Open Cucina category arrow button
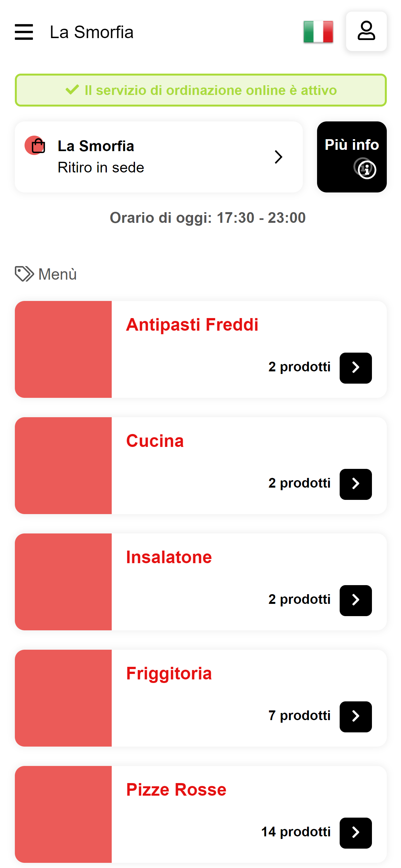The width and height of the screenshot is (401, 868). click(355, 484)
